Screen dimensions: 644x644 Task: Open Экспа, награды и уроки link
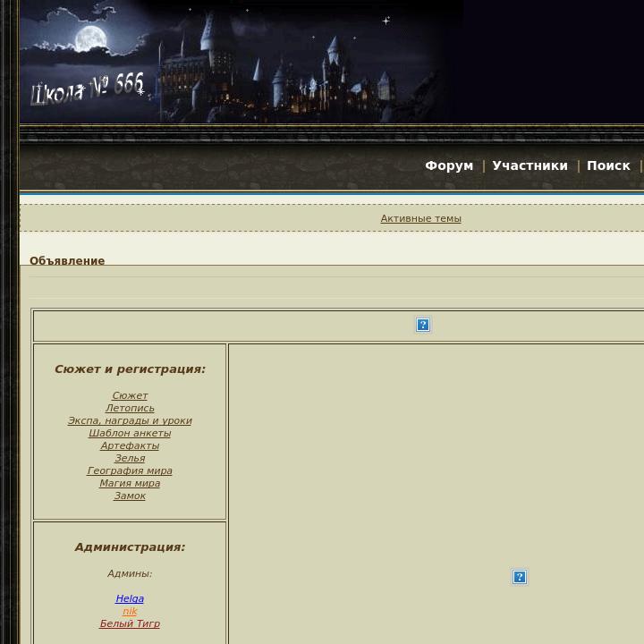pos(130,420)
